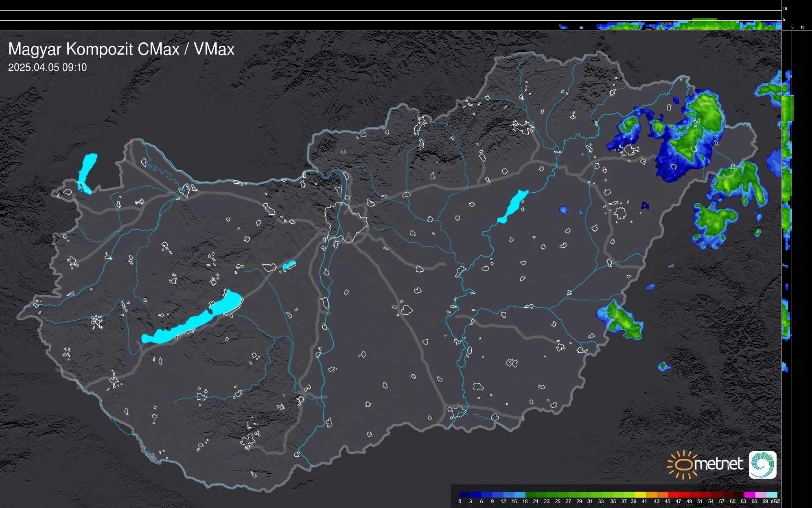The height and width of the screenshot is (508, 812).
Task: Click the 2025.04.05 09:10 timestamp
Action: pyautogui.click(x=48, y=68)
